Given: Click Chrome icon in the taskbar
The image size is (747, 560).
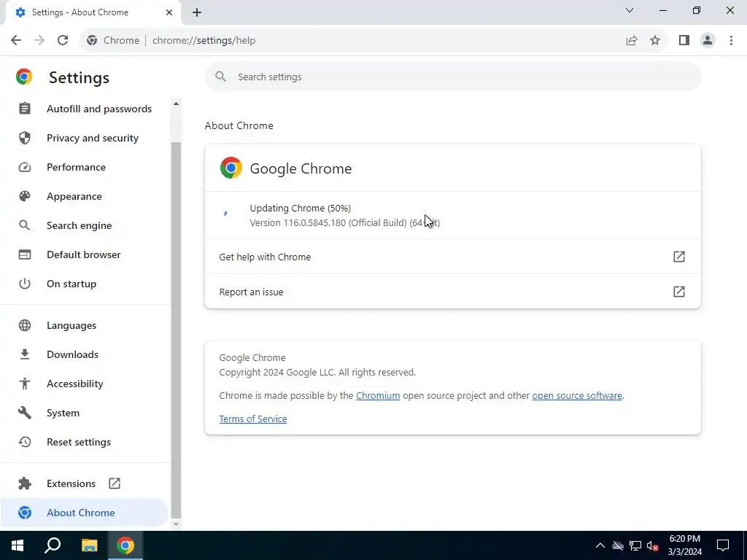Looking at the screenshot, I should [x=125, y=545].
